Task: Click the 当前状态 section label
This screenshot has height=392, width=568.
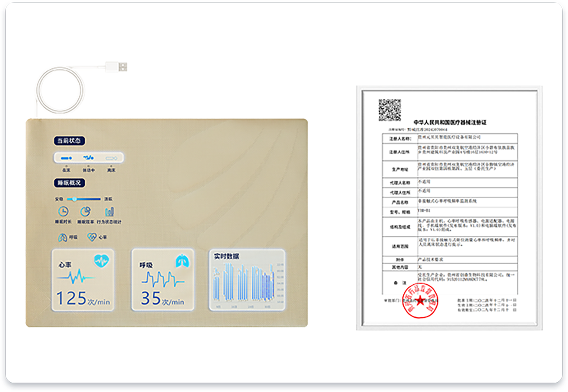Action: [x=69, y=141]
